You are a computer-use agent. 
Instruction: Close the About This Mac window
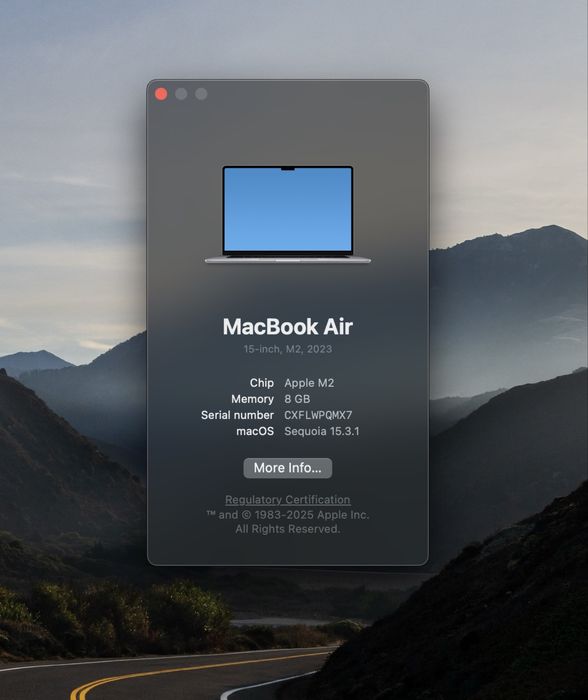[x=161, y=94]
